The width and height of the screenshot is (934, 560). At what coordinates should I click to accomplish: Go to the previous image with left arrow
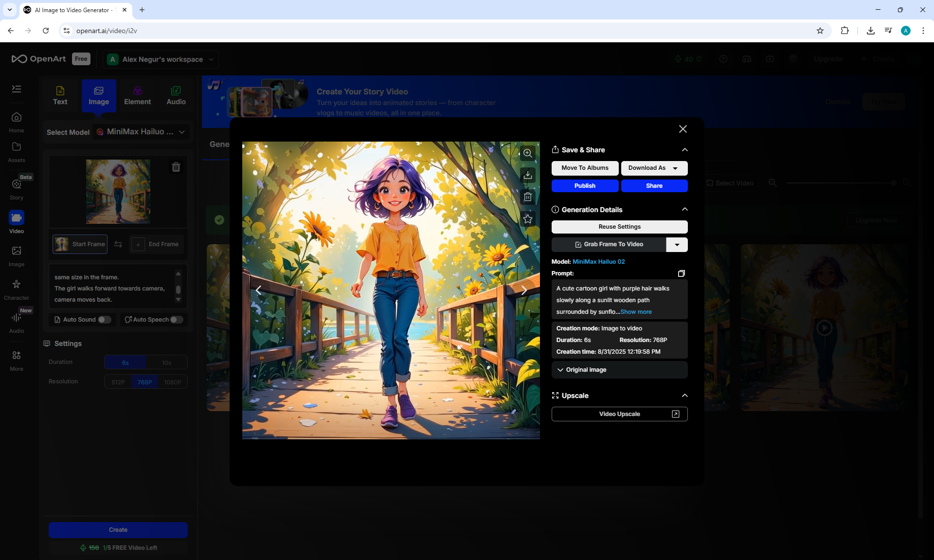[258, 290]
